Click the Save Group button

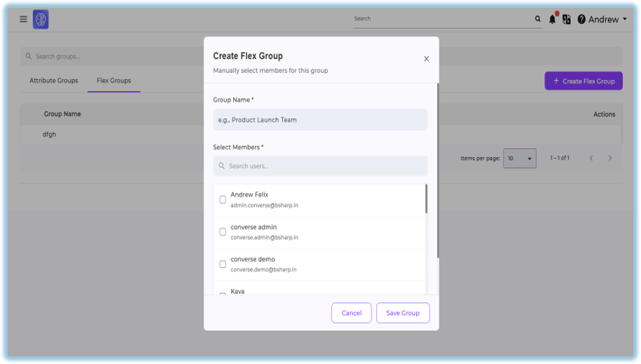(x=403, y=313)
